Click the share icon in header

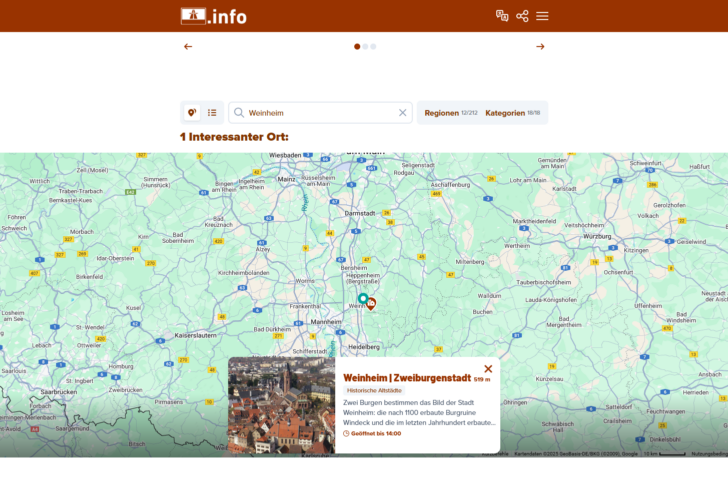pyautogui.click(x=522, y=16)
